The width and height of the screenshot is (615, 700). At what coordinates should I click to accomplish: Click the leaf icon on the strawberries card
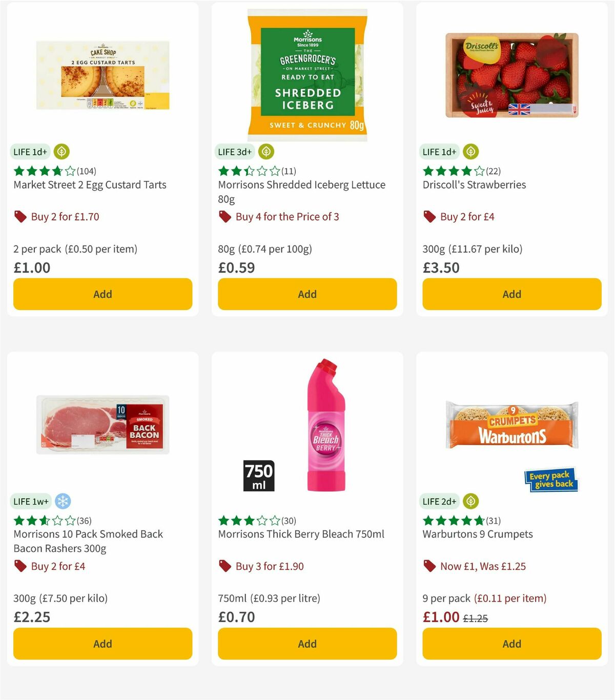pyautogui.click(x=470, y=152)
